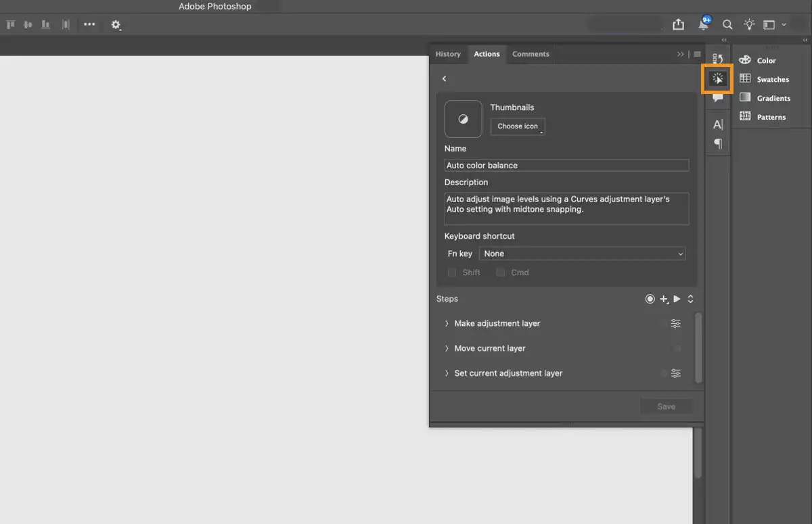Open the Swatches panel
Image resolution: width=812 pixels, height=524 pixels.
pos(765,79)
